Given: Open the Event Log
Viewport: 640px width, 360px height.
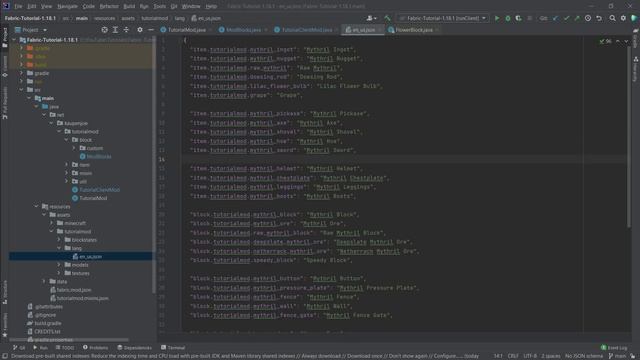Looking at the screenshot, I should pyautogui.click(x=614, y=348).
